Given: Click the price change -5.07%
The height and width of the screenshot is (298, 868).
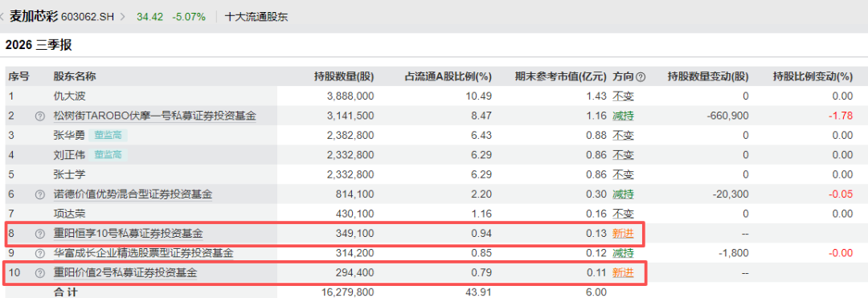Looking at the screenshot, I should click(x=189, y=17).
